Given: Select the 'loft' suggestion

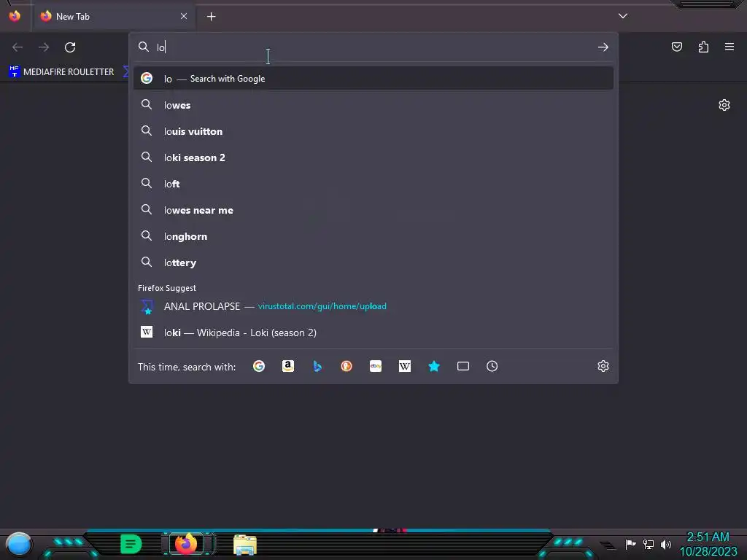Looking at the screenshot, I should point(373,184).
